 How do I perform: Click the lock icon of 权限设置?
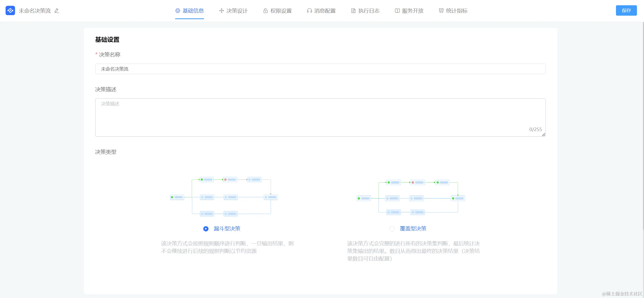[x=266, y=11]
